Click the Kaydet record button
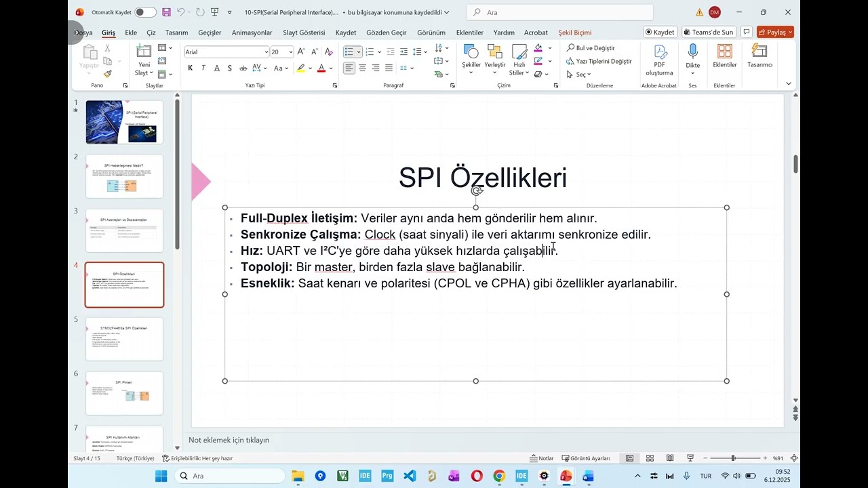 tap(660, 32)
